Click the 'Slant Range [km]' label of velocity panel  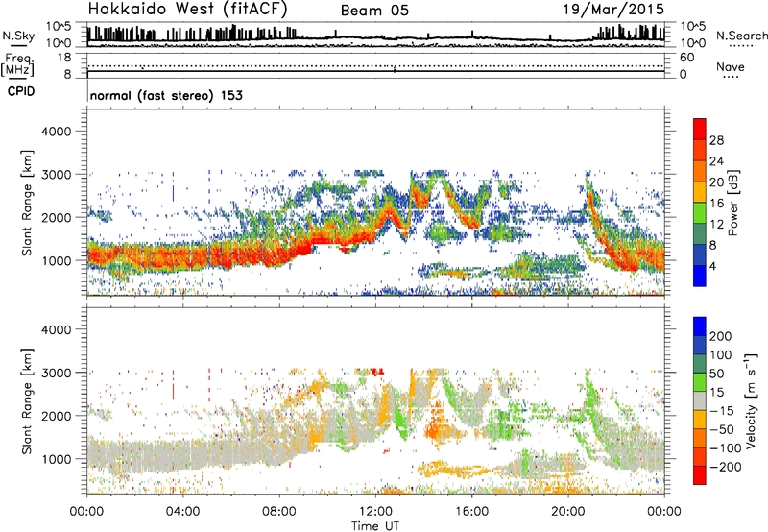pos(27,401)
